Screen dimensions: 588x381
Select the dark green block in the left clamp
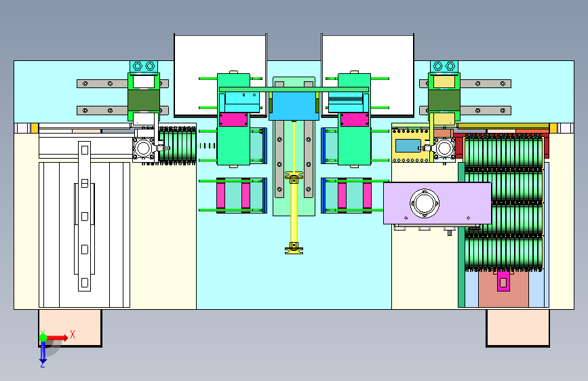pyautogui.click(x=144, y=100)
